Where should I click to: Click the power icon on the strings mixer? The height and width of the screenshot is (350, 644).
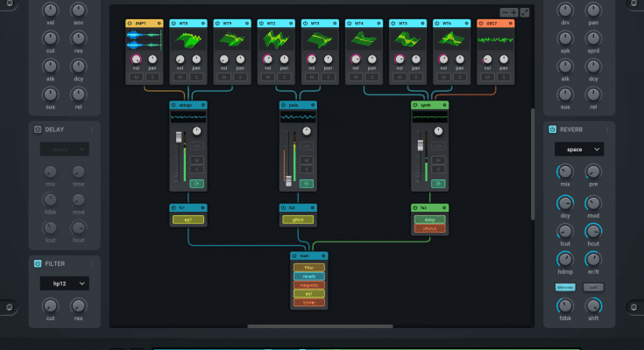(174, 105)
